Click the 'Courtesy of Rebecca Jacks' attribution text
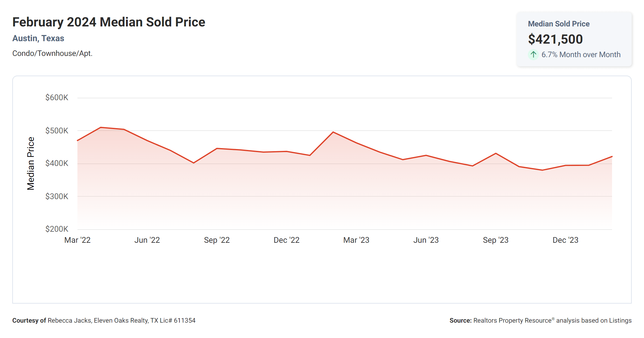Image resolution: width=644 pixels, height=338 pixels. pyautogui.click(x=104, y=320)
